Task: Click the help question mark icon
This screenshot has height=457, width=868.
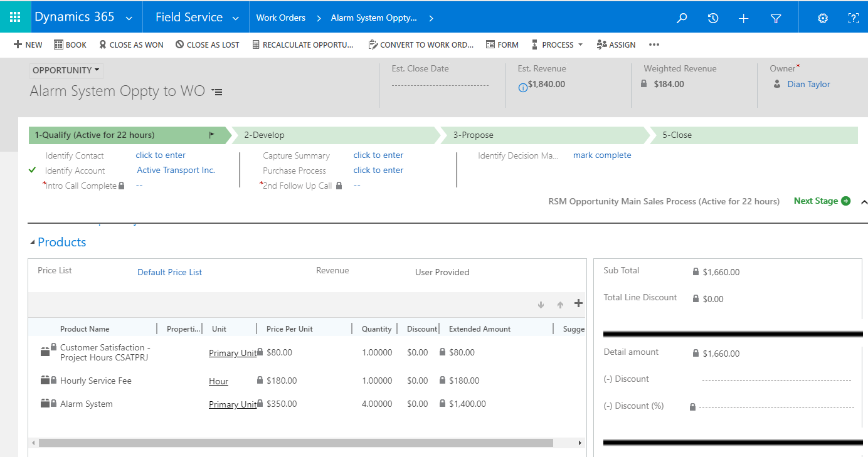Action: point(853,18)
